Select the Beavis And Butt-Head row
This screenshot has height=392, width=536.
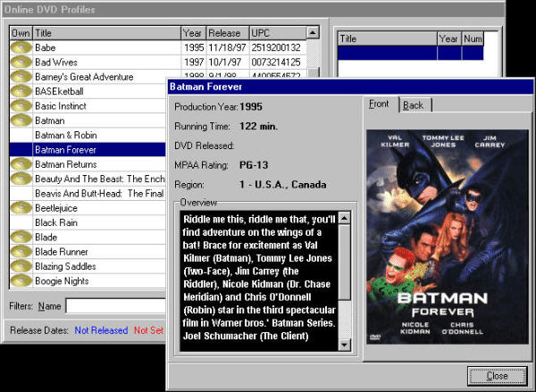88,194
